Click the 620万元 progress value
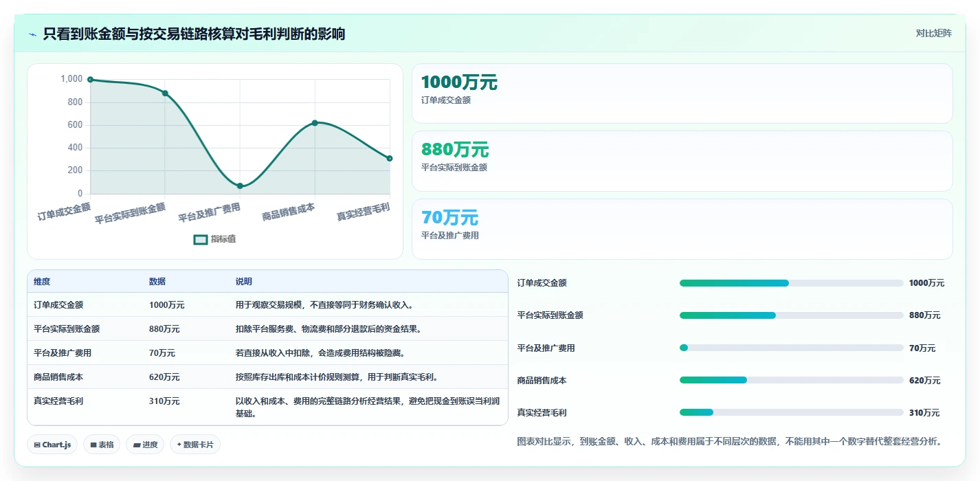Viewport: 980px width, 481px height. tap(924, 381)
